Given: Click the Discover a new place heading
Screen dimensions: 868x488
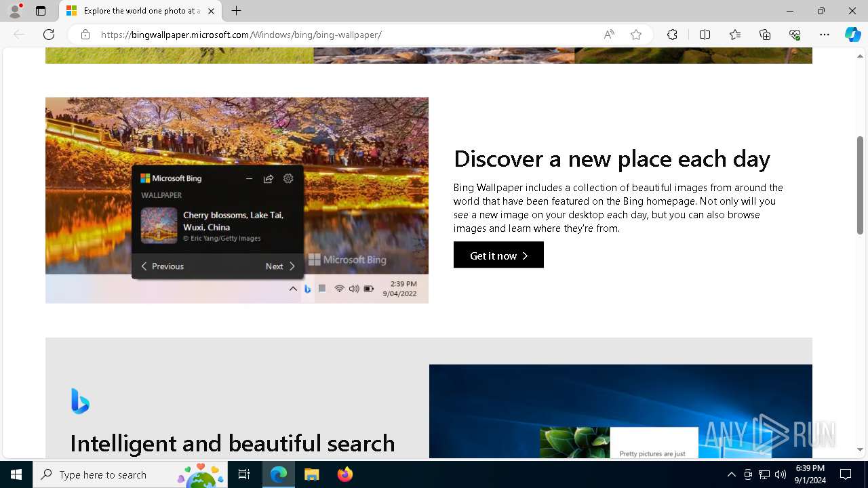Looking at the screenshot, I should click(612, 159).
